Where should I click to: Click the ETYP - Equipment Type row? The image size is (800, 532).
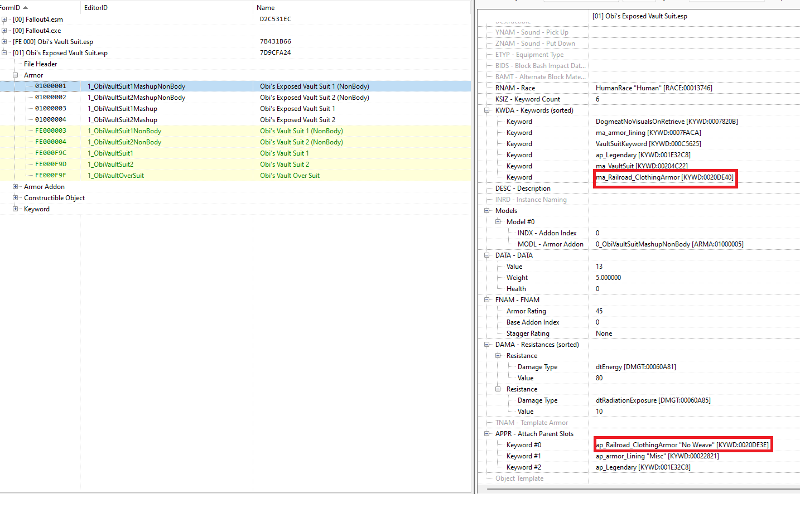(x=639, y=55)
